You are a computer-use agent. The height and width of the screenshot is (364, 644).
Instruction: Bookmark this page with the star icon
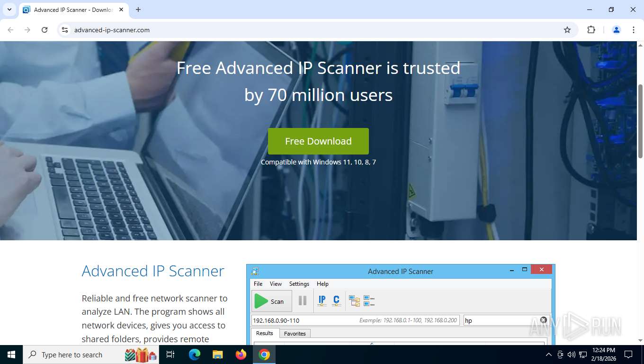[x=567, y=30]
